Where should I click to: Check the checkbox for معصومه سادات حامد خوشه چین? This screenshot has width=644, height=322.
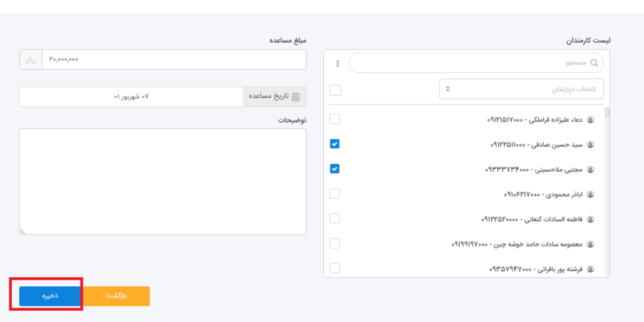[x=335, y=243]
